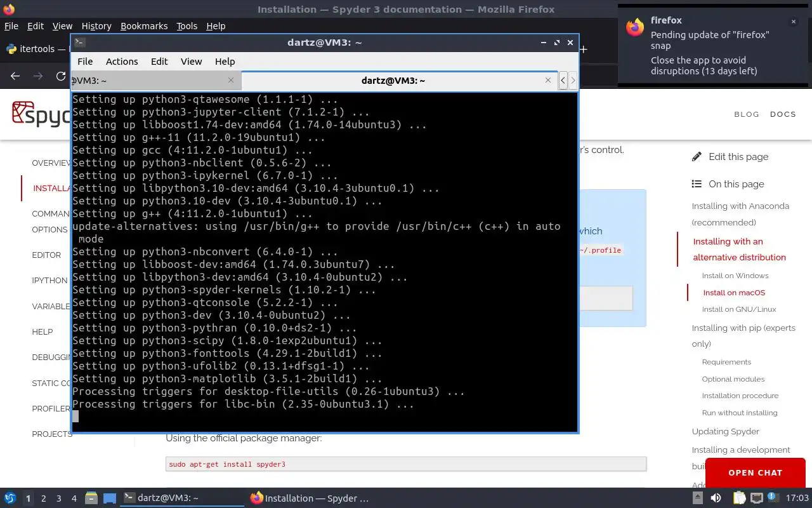Click the sudo apt-get install spyder3 code block
Viewport: 812px width, 508px height.
click(406, 464)
